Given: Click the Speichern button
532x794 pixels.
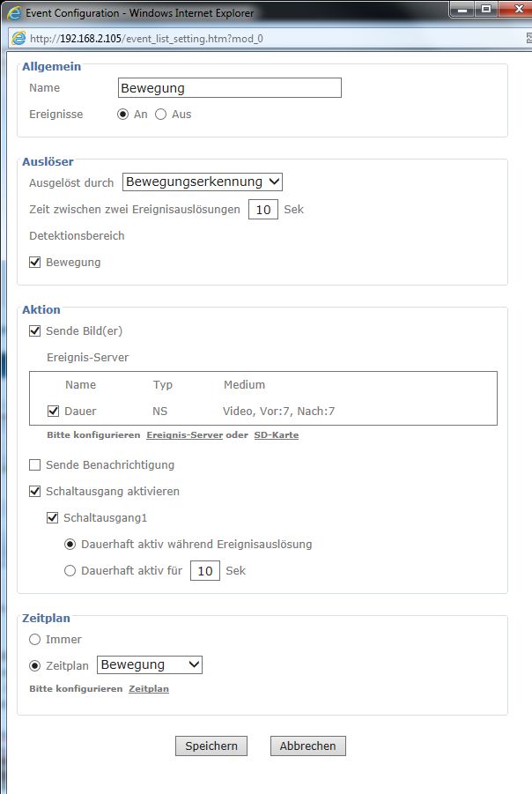Looking at the screenshot, I should (211, 746).
